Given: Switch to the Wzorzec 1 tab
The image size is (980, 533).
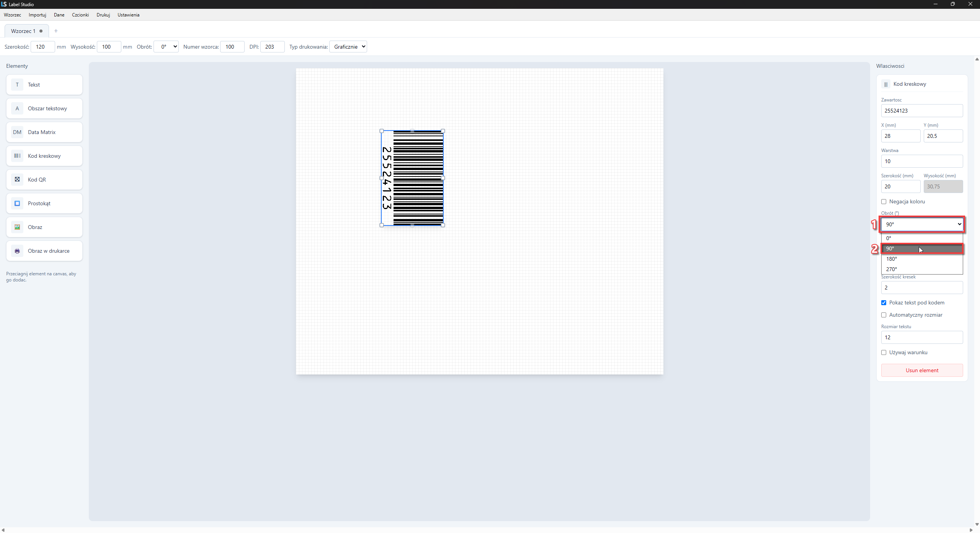Looking at the screenshot, I should coord(26,31).
